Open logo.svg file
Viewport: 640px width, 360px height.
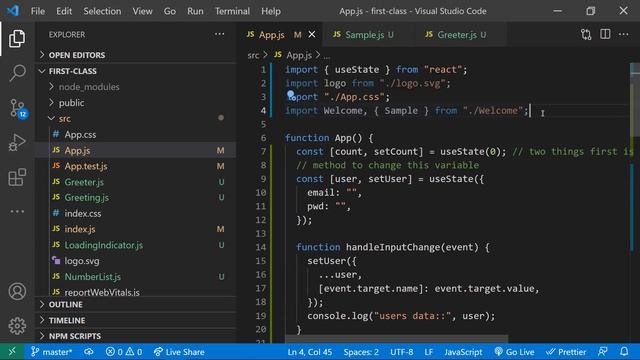coord(137,261)
